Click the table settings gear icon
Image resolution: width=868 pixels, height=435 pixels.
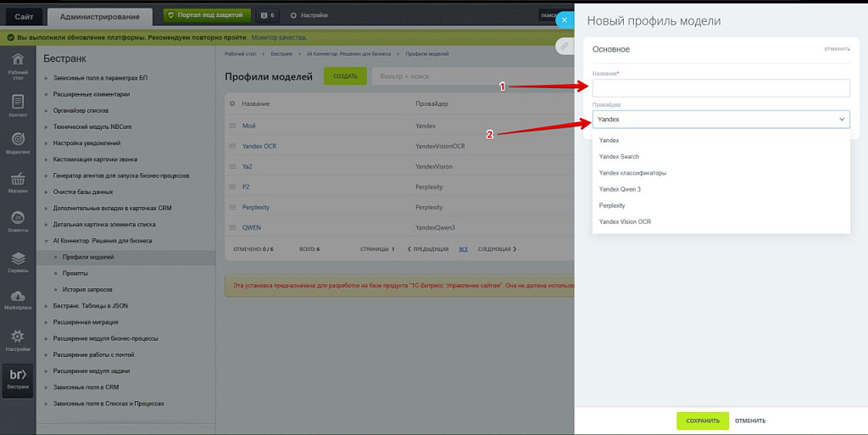232,103
